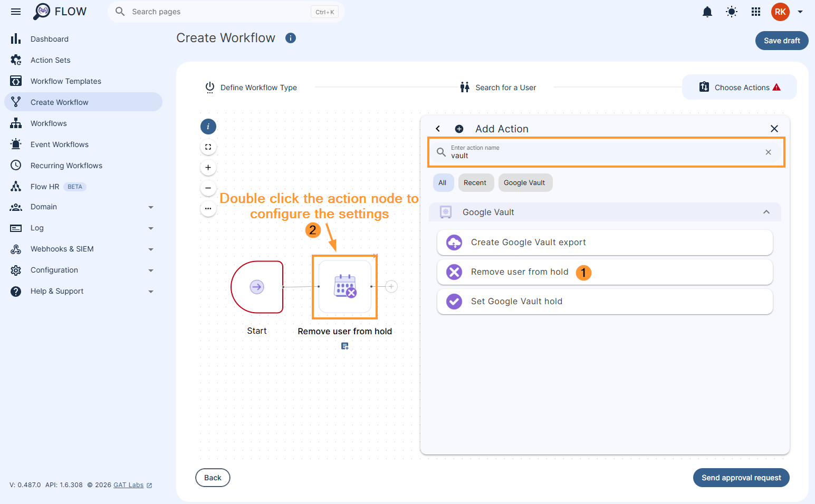Click the warning triangle on Choose Actions
Viewport: 815px width, 504px height.
(x=776, y=88)
